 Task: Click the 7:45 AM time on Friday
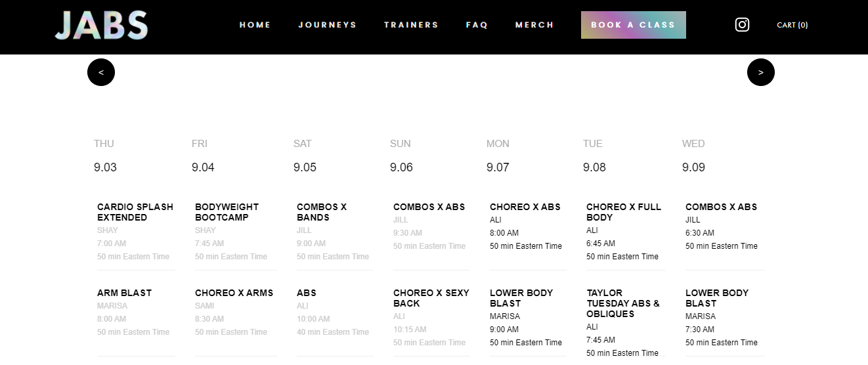pos(209,244)
